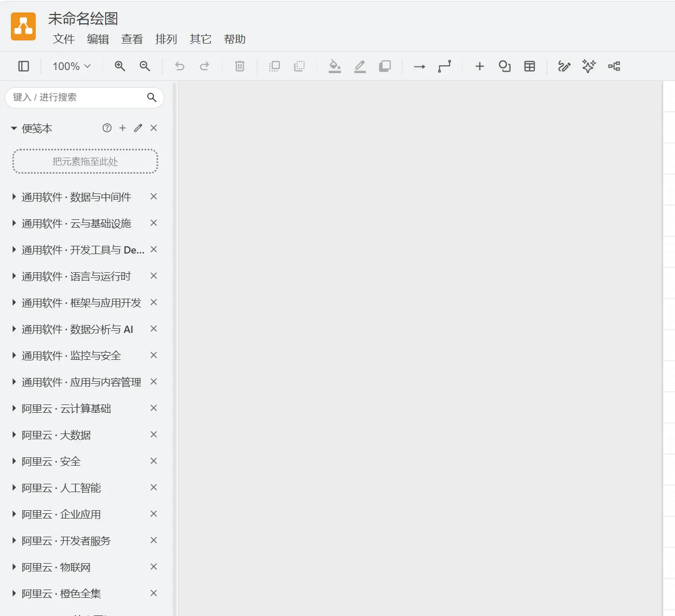The height and width of the screenshot is (616, 675).
Task: Click the insert table icon
Action: pyautogui.click(x=529, y=66)
